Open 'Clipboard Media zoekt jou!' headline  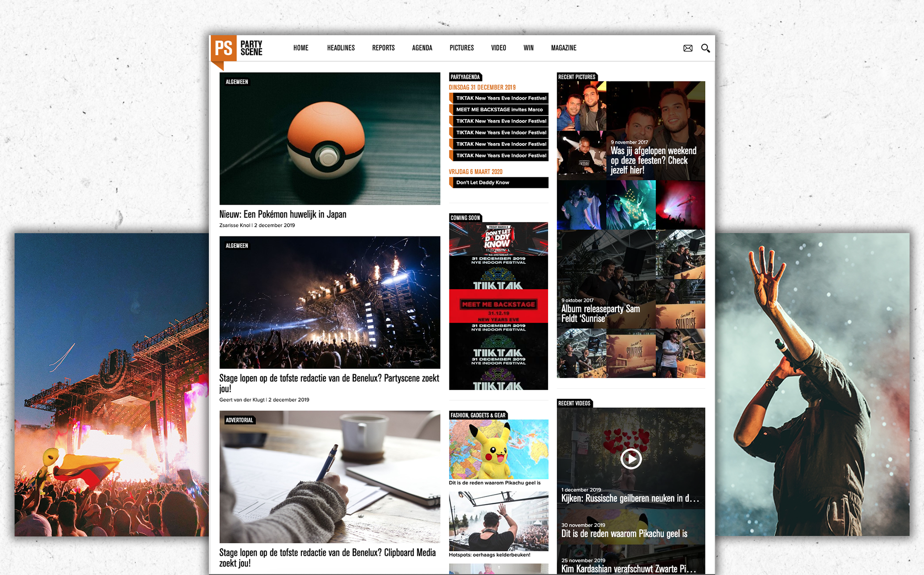[x=327, y=558]
